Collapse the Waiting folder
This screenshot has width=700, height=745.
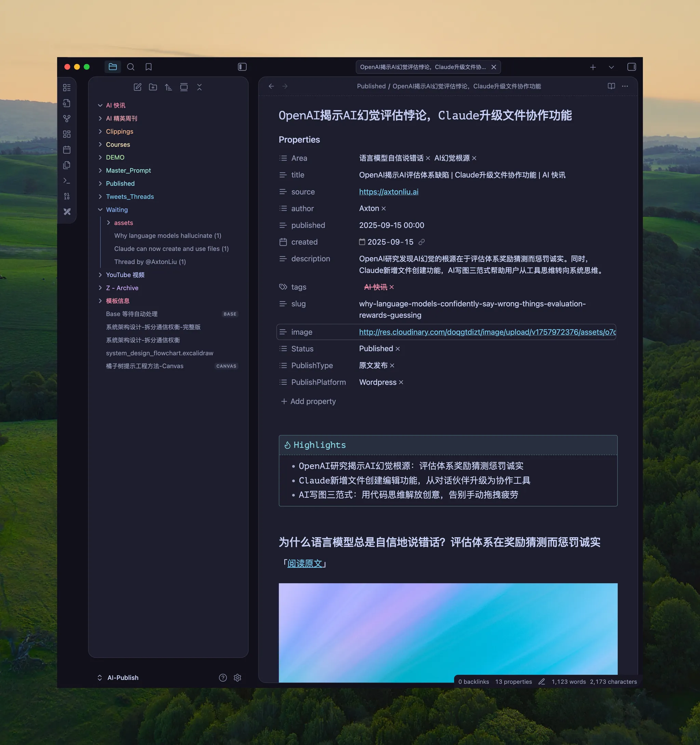click(100, 210)
